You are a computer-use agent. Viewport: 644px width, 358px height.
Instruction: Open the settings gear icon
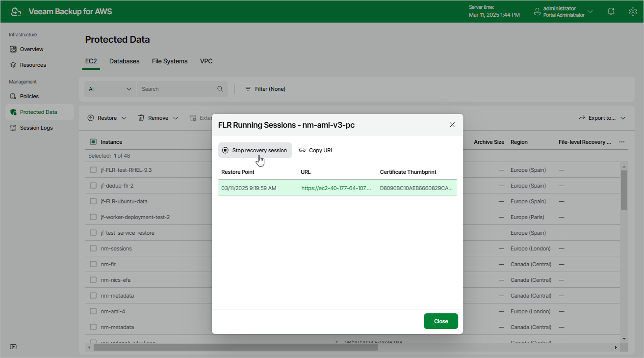coord(633,11)
